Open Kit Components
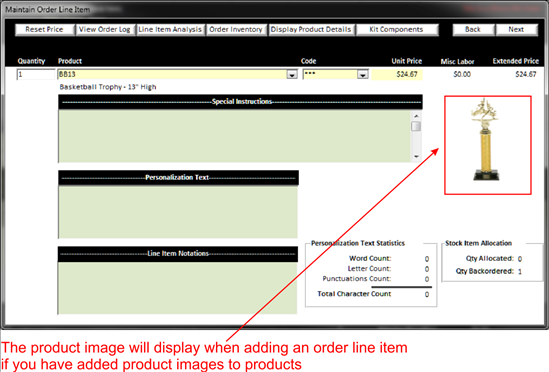This screenshot has width=549, height=372. pyautogui.click(x=397, y=29)
